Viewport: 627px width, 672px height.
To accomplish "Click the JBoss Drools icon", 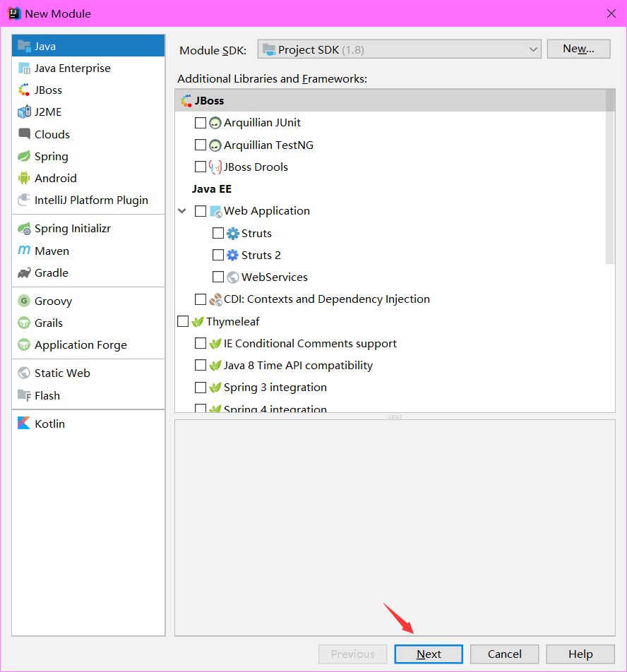I will 215,167.
